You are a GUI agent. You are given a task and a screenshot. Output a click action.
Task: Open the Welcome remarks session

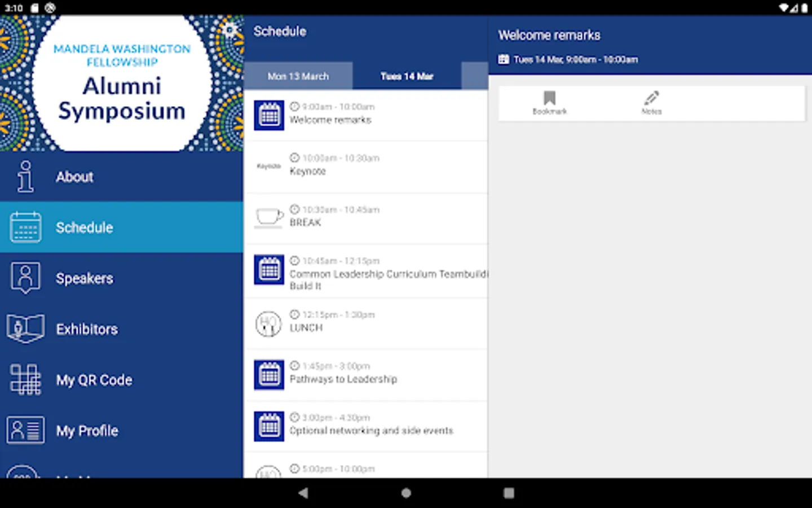coord(366,115)
